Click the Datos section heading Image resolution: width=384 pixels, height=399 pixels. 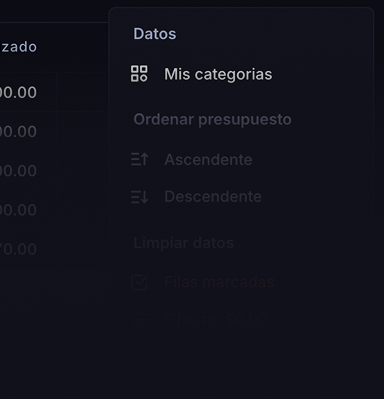[x=155, y=34]
